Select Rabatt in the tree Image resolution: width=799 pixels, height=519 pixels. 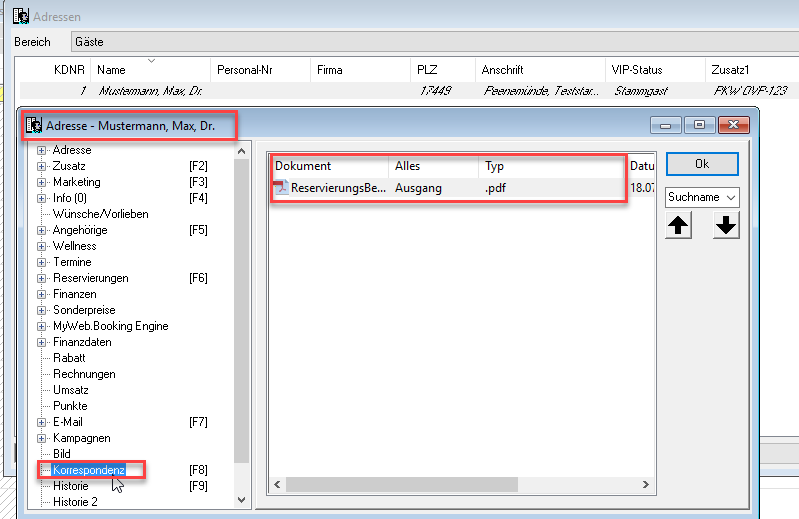(69, 358)
